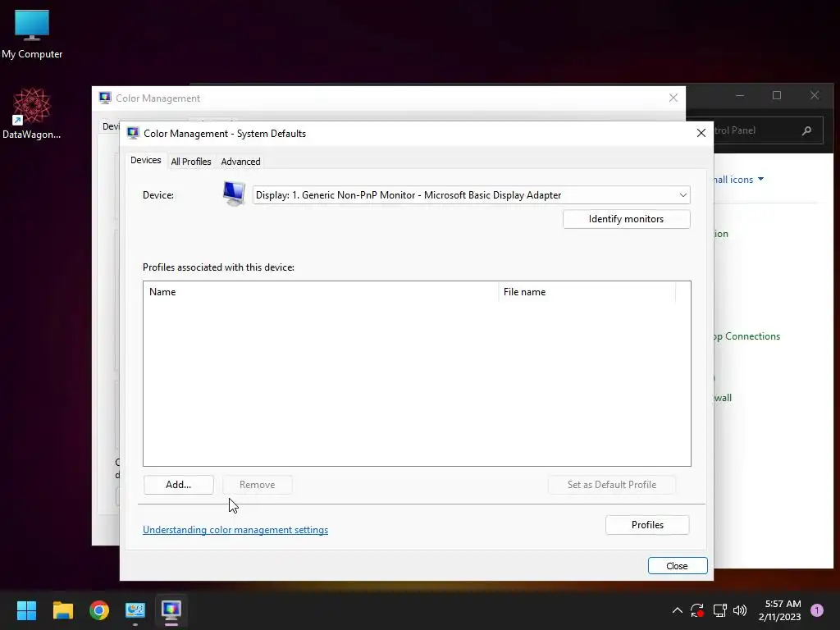Launch File Explorer from the taskbar
This screenshot has height=630, width=840.
click(x=62, y=610)
